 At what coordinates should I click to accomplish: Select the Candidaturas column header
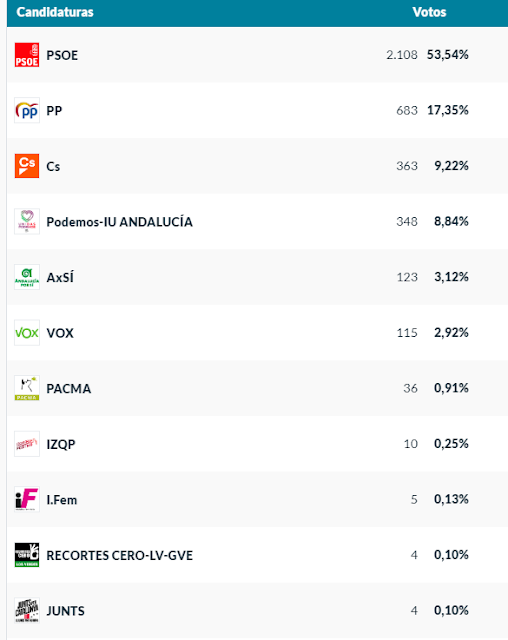55,12
